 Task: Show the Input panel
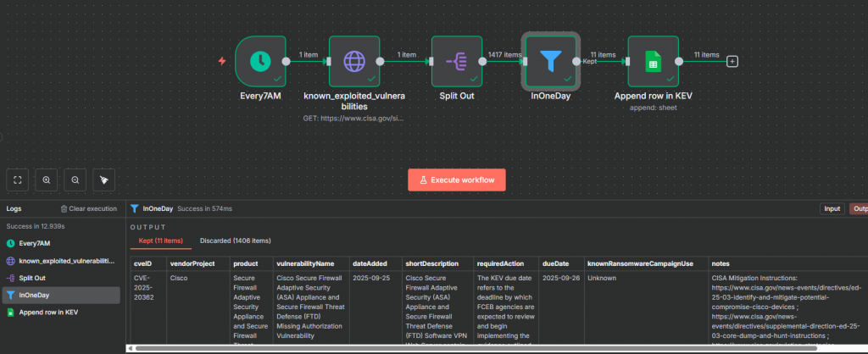coord(832,209)
